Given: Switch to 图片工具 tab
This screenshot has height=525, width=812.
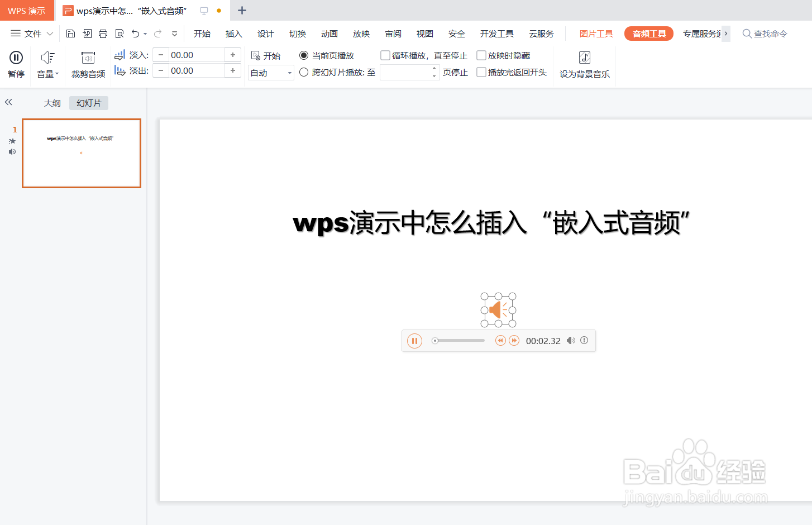Looking at the screenshot, I should (x=596, y=34).
